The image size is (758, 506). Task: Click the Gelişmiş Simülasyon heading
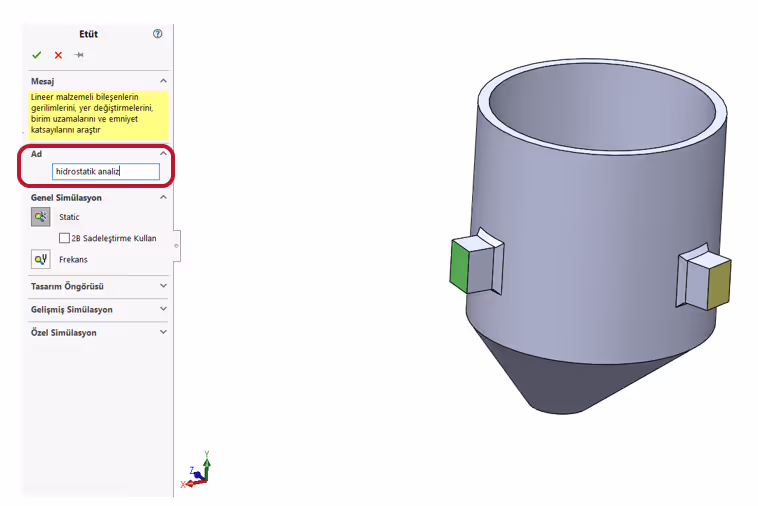pyautogui.click(x=72, y=309)
